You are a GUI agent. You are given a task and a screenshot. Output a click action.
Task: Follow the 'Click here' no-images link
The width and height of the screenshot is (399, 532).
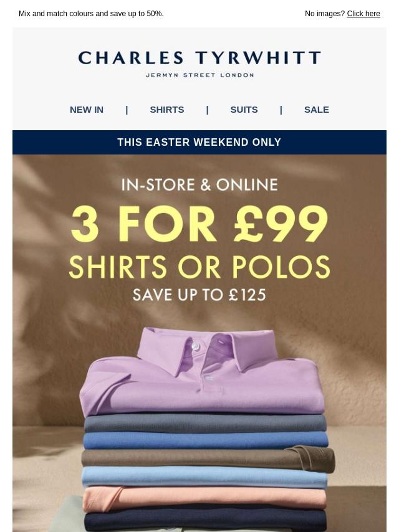click(363, 14)
